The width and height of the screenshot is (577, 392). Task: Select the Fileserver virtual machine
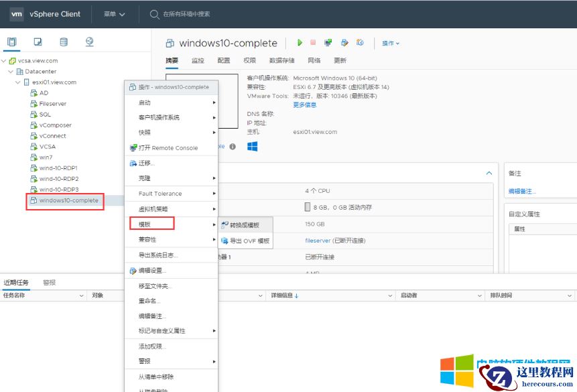(x=53, y=104)
